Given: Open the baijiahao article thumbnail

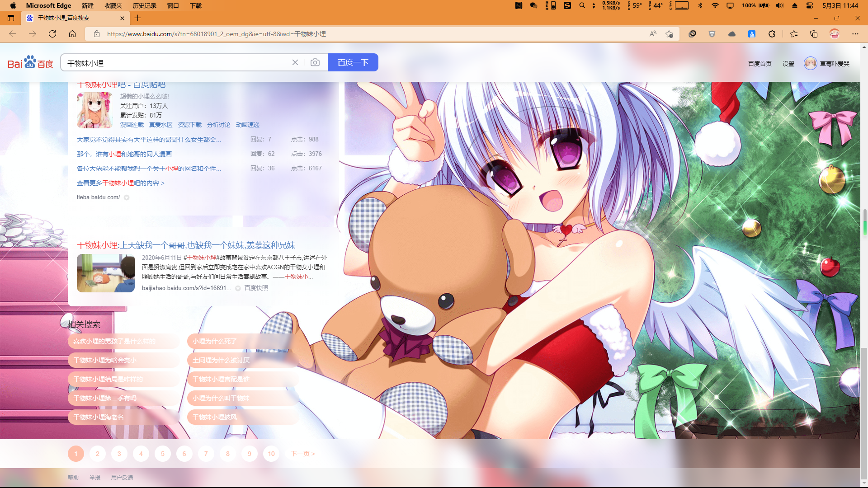Looking at the screenshot, I should [106, 273].
